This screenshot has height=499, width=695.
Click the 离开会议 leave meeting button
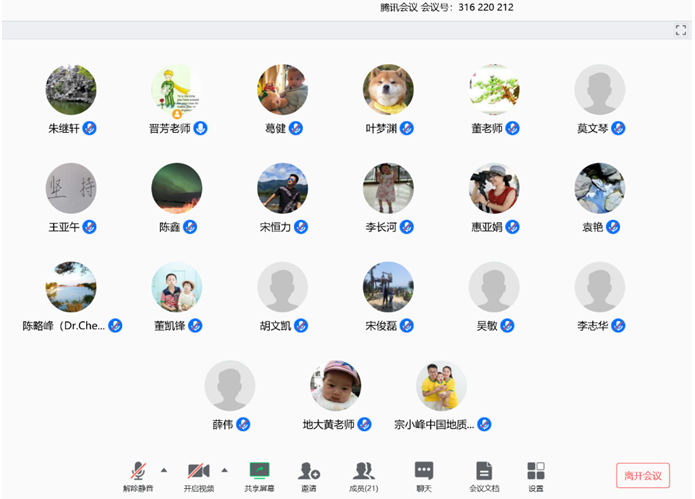642,475
